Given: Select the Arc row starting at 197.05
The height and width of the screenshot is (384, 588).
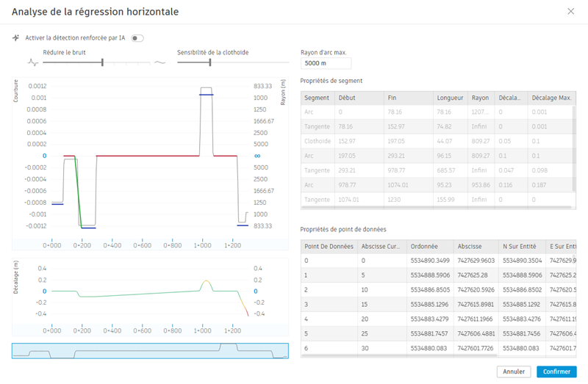Looking at the screenshot, I should click(437, 156).
